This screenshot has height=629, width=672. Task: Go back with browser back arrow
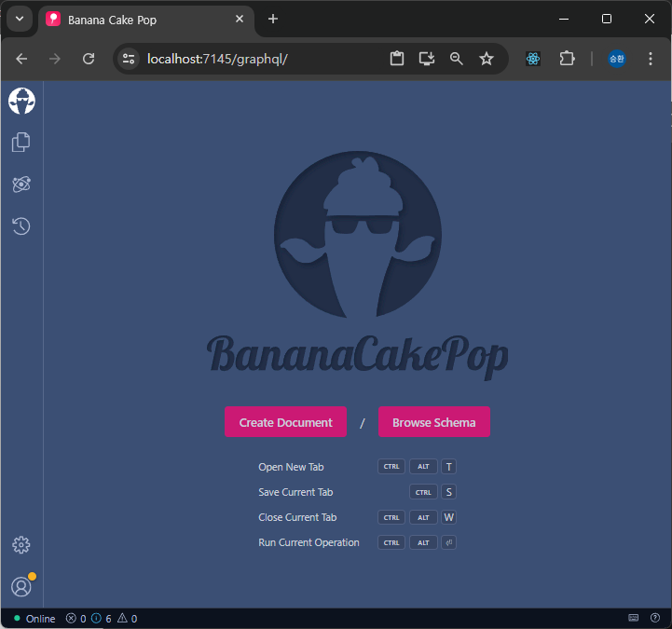tap(21, 59)
